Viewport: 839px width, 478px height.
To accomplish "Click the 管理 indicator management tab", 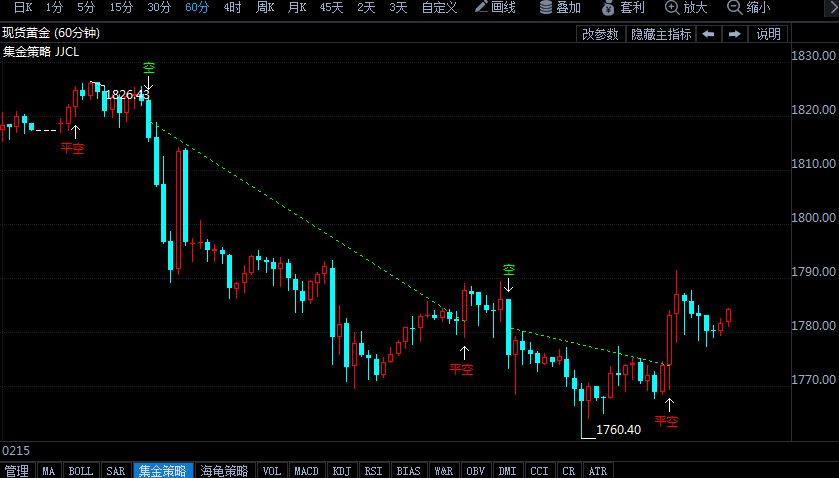I will pyautogui.click(x=17, y=471).
